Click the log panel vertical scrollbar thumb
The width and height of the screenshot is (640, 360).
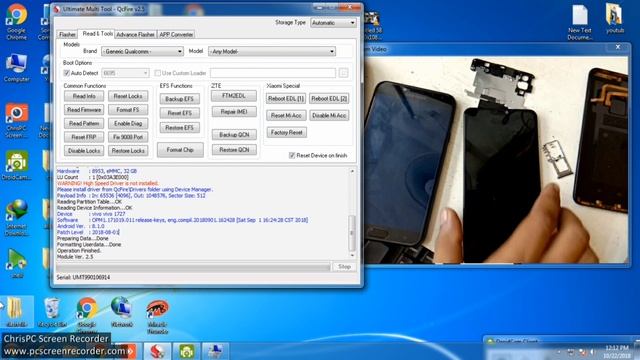352,233
